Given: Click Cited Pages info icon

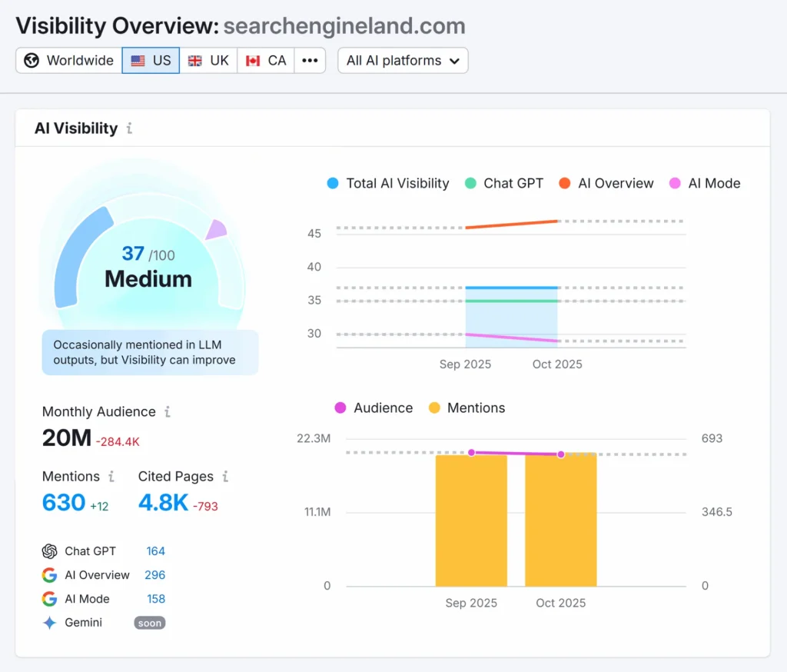Looking at the screenshot, I should 225,477.
